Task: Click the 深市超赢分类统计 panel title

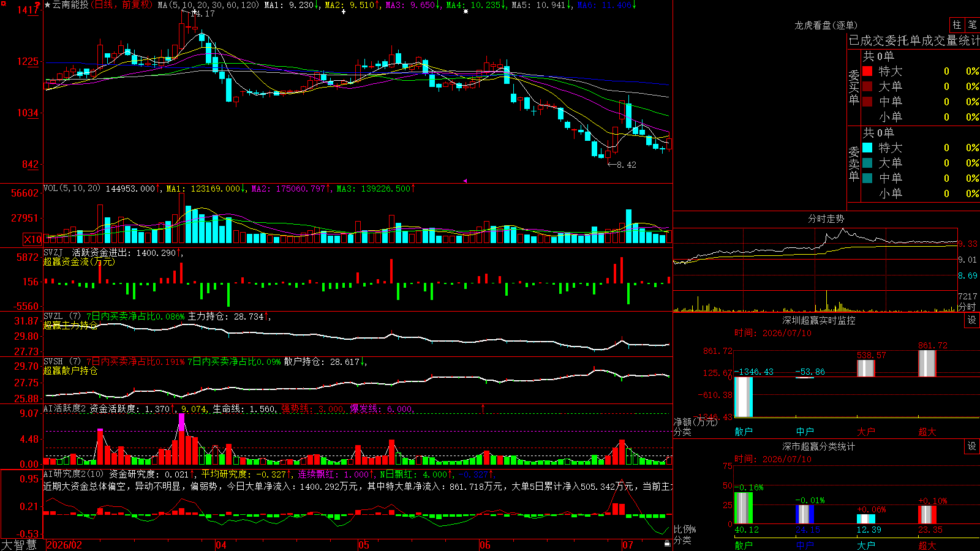Action: [x=818, y=446]
